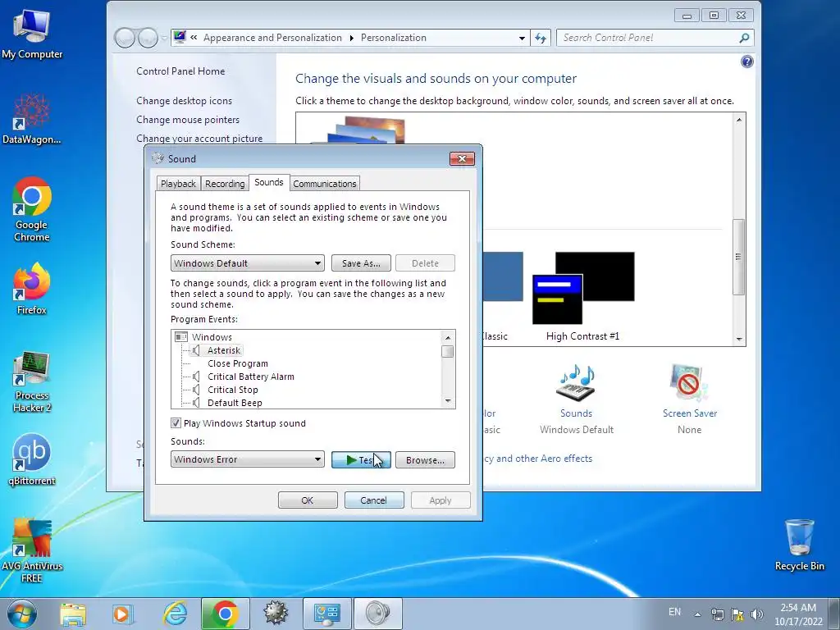Toggle Play Windows Startup sound checkbox
This screenshot has height=630, width=840.
tap(176, 423)
